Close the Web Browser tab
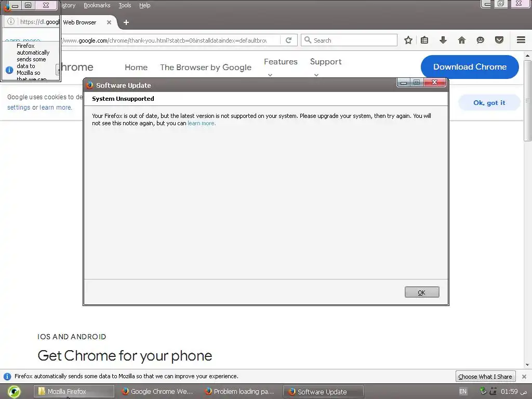 point(109,22)
